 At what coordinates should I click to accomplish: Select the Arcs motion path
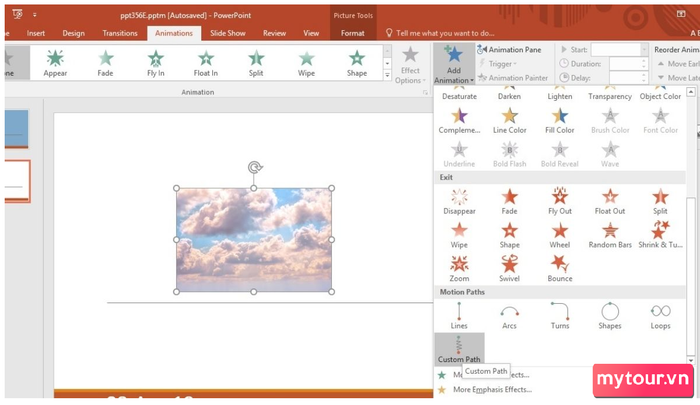(x=509, y=316)
